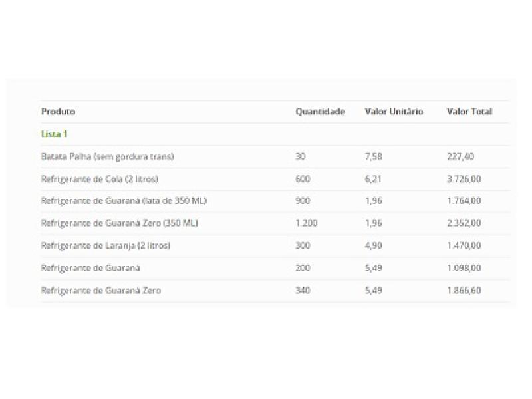Click the total value 1.866,60

(x=464, y=291)
